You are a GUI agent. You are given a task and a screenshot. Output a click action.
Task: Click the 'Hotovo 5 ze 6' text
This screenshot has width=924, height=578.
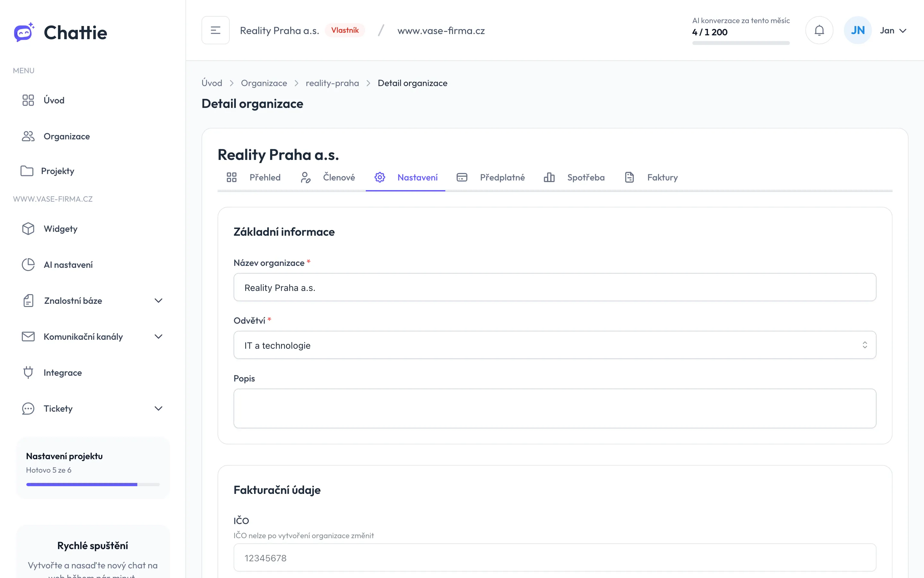point(48,470)
